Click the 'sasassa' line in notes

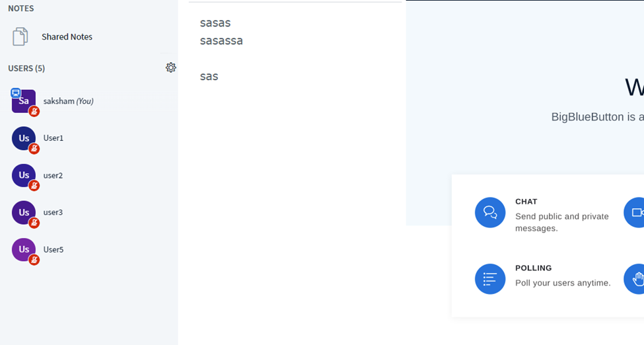pos(221,41)
